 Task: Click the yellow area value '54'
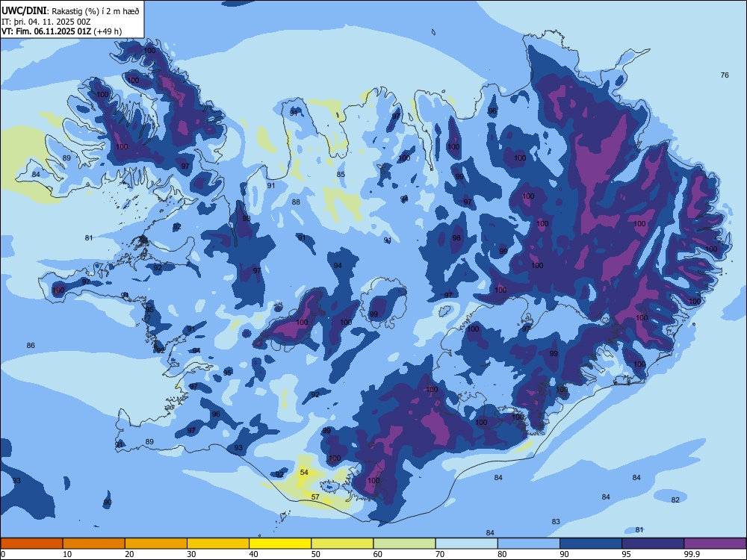point(304,473)
